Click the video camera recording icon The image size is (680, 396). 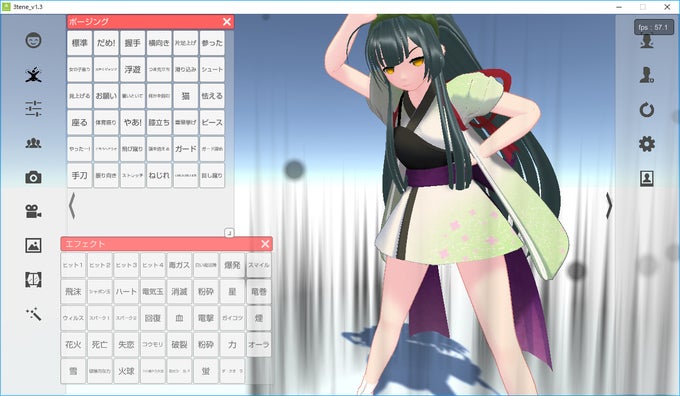pos(33,211)
